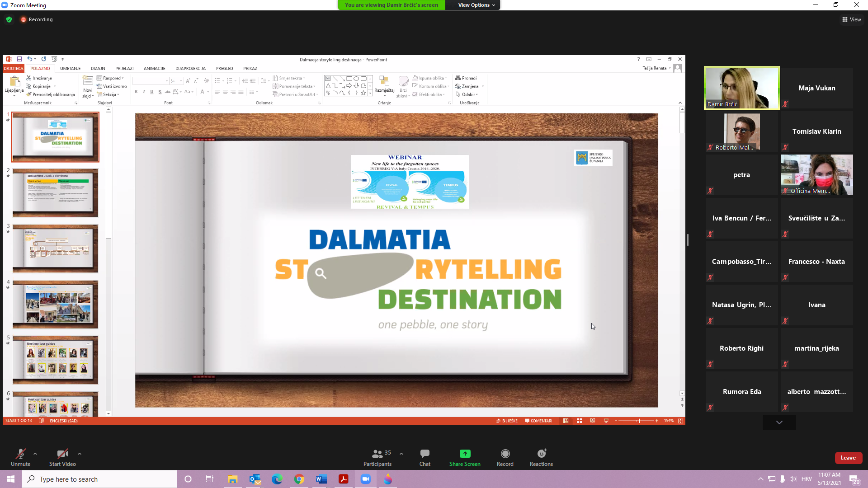Open video options arrow beside Start Video
Viewport: 868px width, 488px height.
pos(80,454)
